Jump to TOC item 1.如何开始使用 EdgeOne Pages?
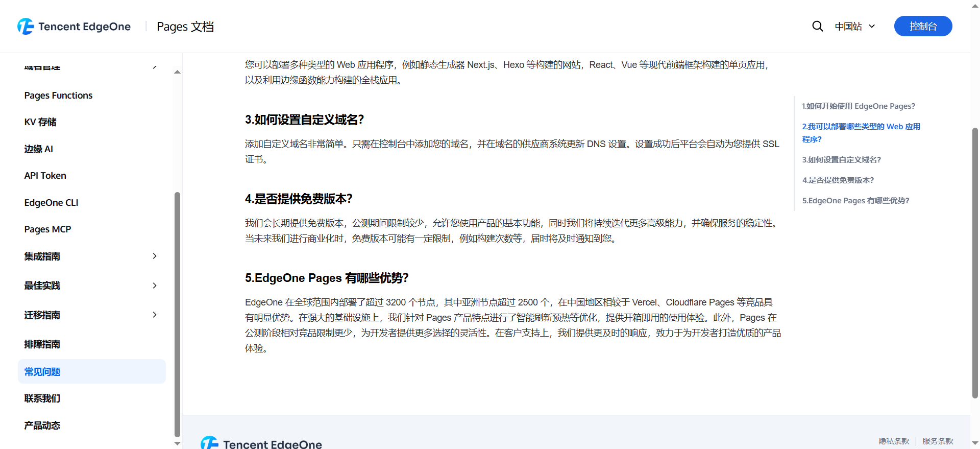The height and width of the screenshot is (449, 980). (859, 106)
